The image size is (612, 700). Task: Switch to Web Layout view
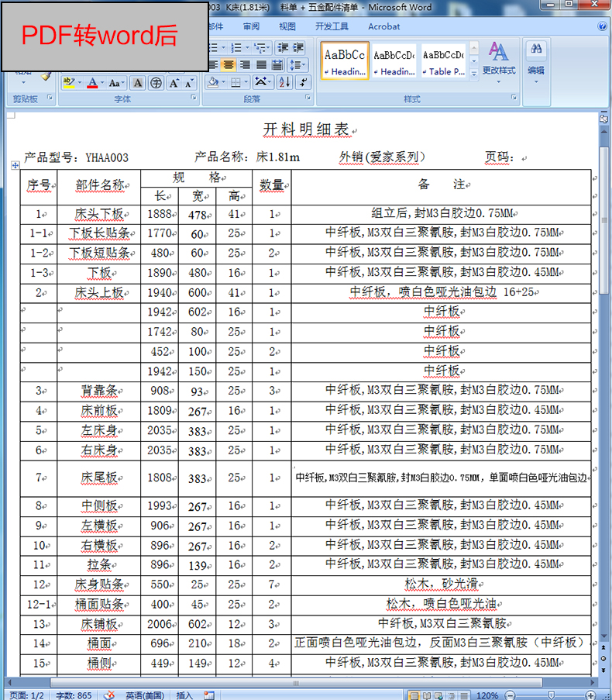(x=439, y=695)
